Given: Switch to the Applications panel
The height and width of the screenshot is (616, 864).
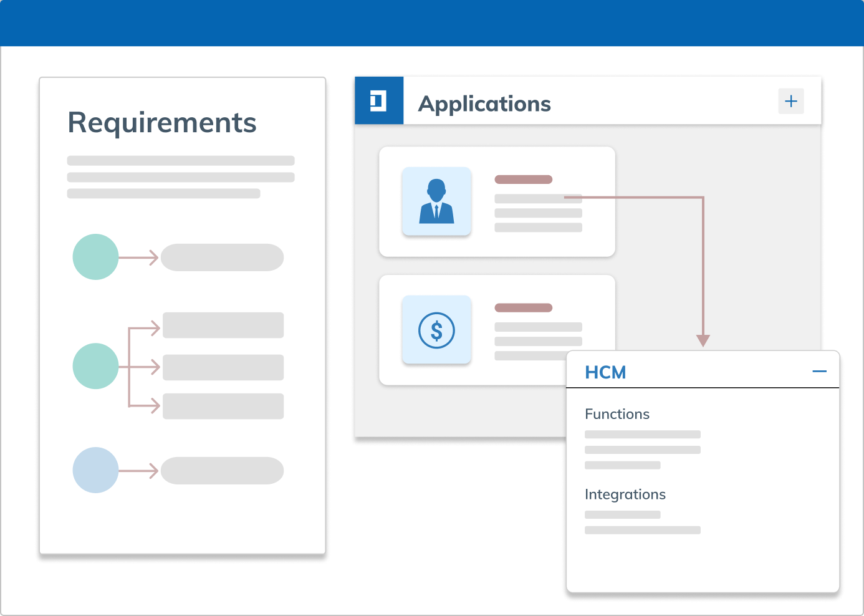Looking at the screenshot, I should tap(484, 103).
